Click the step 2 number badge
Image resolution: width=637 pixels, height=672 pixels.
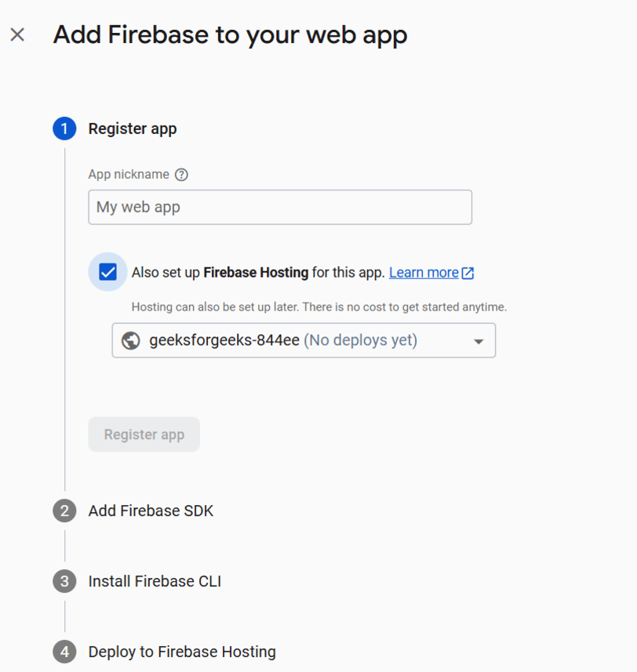click(x=64, y=511)
